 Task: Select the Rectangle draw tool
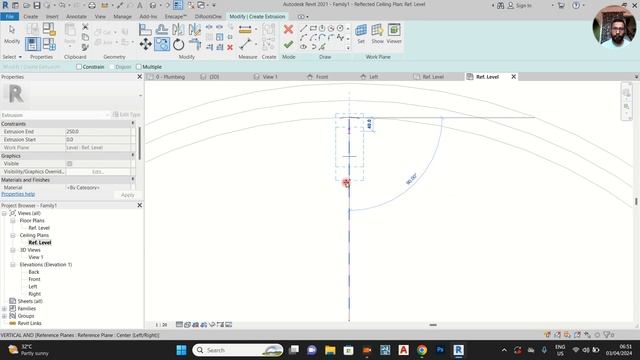point(313,29)
